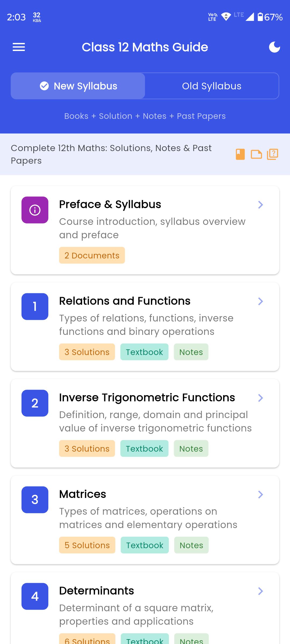Tap the chapter 3 Matrices number icon

(35, 500)
